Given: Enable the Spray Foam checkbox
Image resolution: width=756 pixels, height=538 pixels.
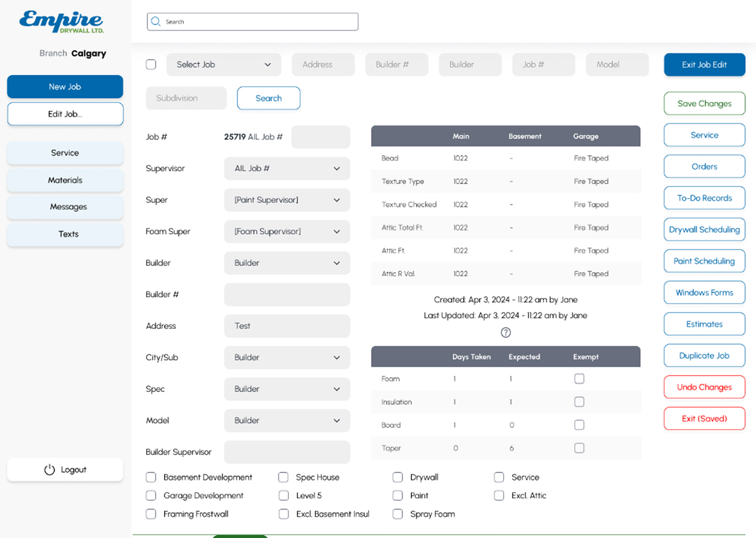Looking at the screenshot, I should point(397,514).
